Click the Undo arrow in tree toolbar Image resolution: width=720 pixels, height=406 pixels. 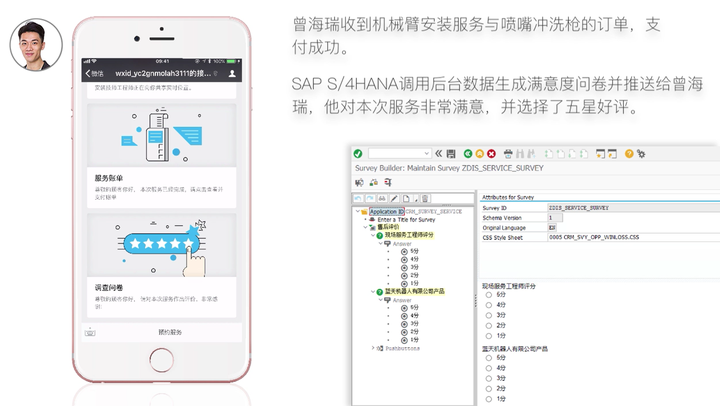[x=358, y=198]
